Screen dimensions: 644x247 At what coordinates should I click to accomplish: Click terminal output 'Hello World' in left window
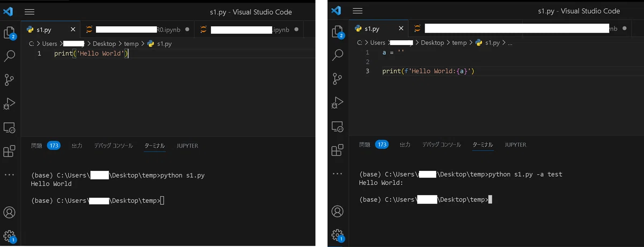(52, 184)
